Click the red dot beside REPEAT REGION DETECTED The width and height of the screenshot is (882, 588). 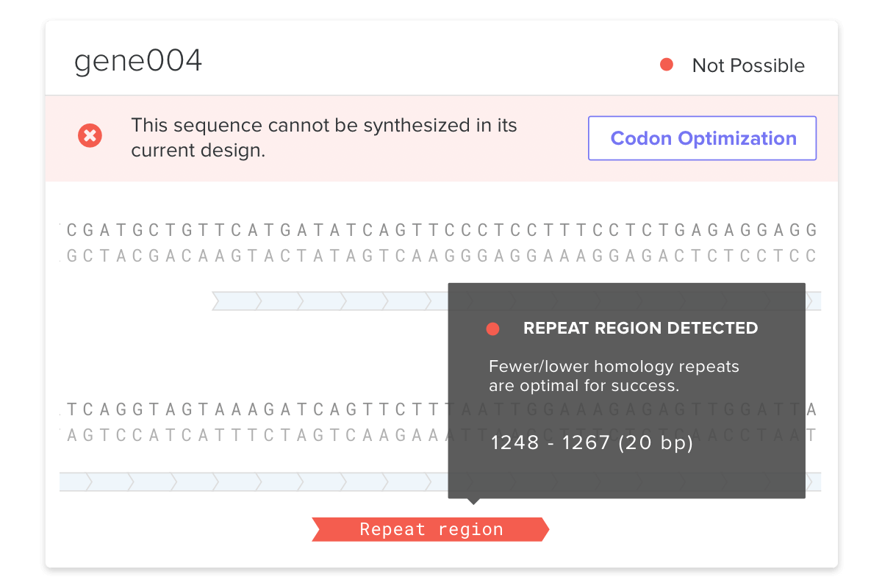[x=492, y=329]
